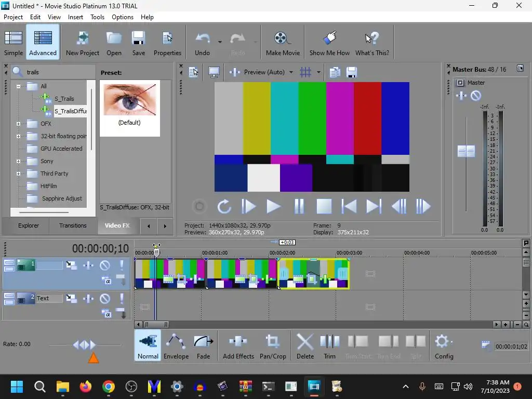Viewport: 532px width, 399px height.
Task: Expand Third Party folder
Action: 18,174
